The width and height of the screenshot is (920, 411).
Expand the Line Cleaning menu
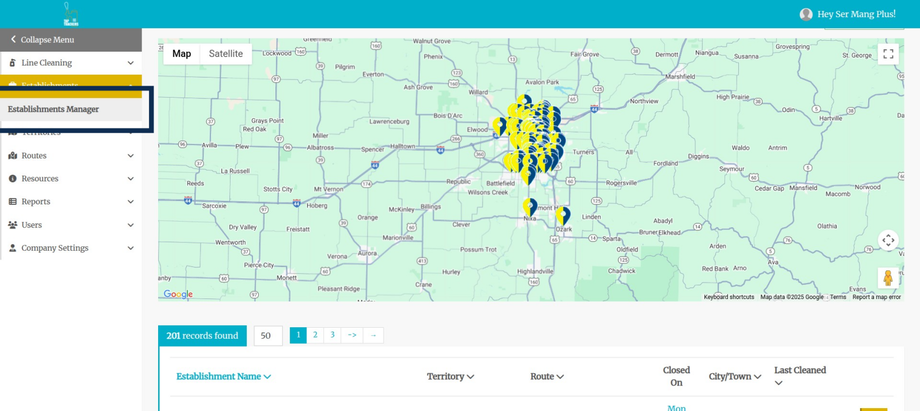tap(130, 63)
